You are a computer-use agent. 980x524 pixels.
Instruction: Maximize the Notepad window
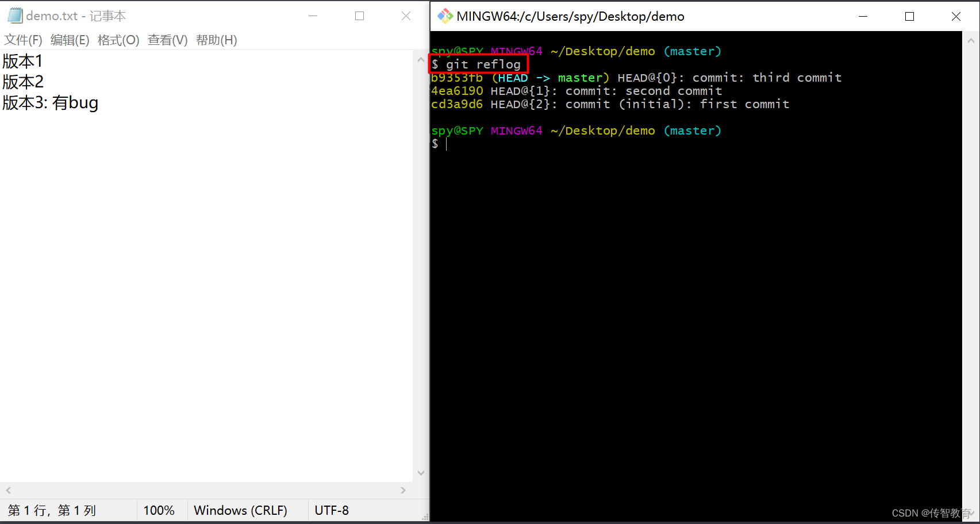(360, 16)
